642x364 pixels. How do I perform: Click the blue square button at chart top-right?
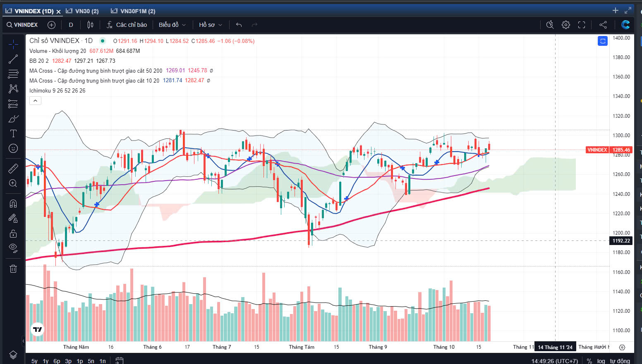pos(603,41)
